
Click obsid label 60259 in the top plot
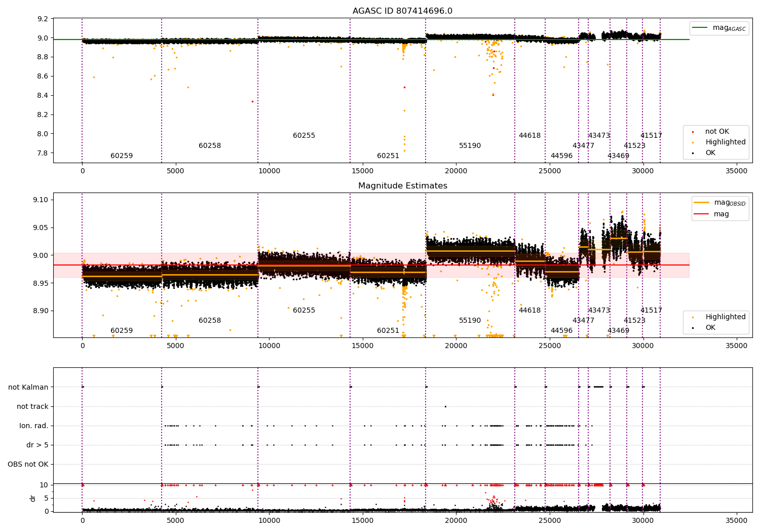pos(122,156)
